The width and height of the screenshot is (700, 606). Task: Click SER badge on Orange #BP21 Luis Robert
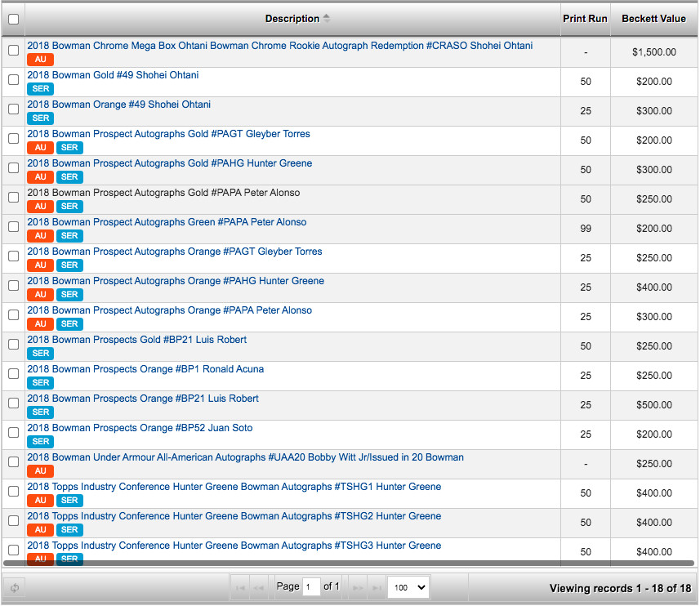[x=40, y=412]
